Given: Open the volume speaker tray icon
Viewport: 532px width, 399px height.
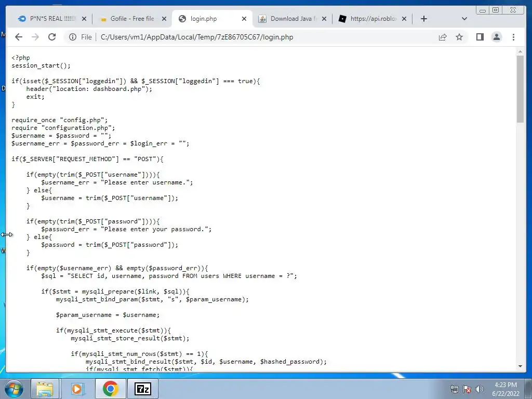Looking at the screenshot, I should click(x=480, y=389).
